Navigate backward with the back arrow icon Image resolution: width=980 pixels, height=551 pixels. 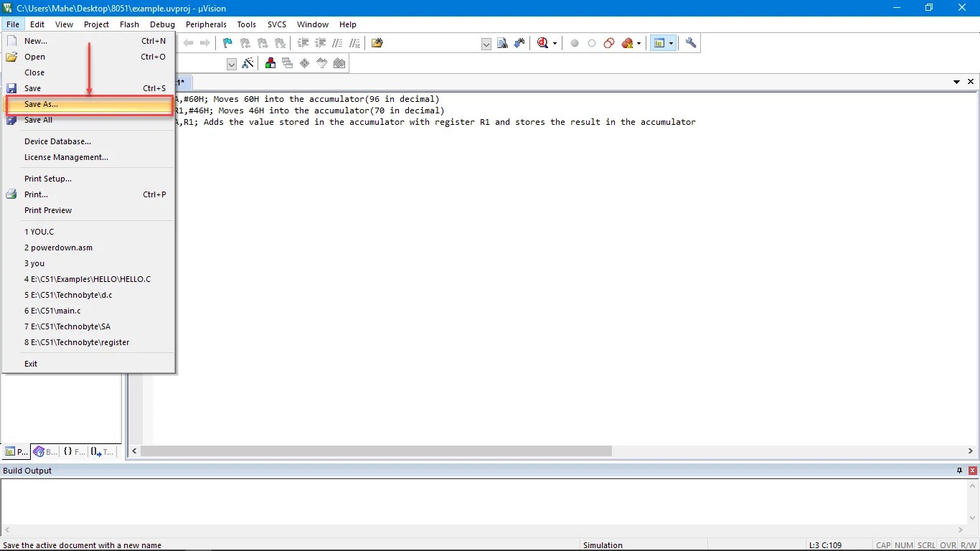187,43
